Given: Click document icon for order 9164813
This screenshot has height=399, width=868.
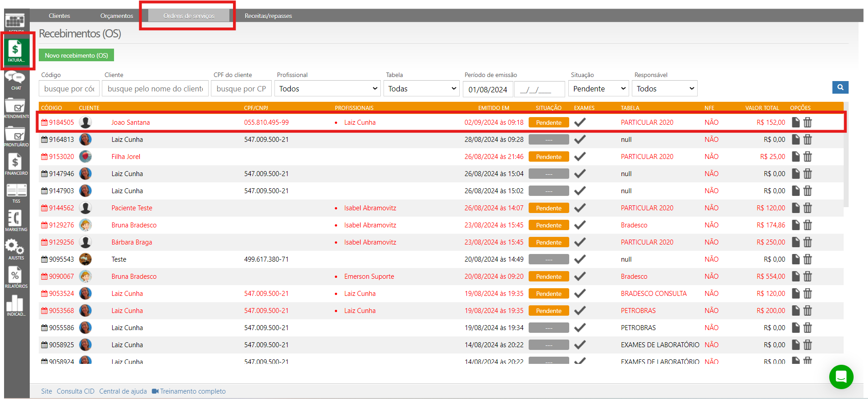Looking at the screenshot, I should [796, 140].
